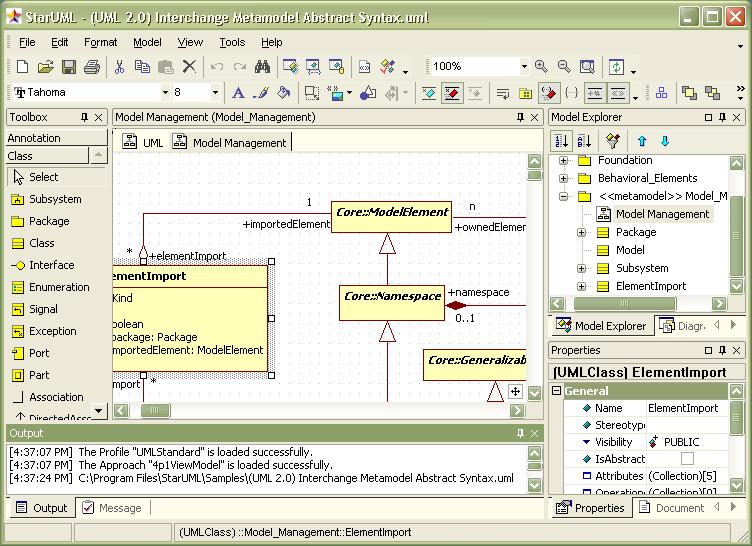752x546 pixels.
Task: Open the Format menu
Action: click(x=100, y=42)
